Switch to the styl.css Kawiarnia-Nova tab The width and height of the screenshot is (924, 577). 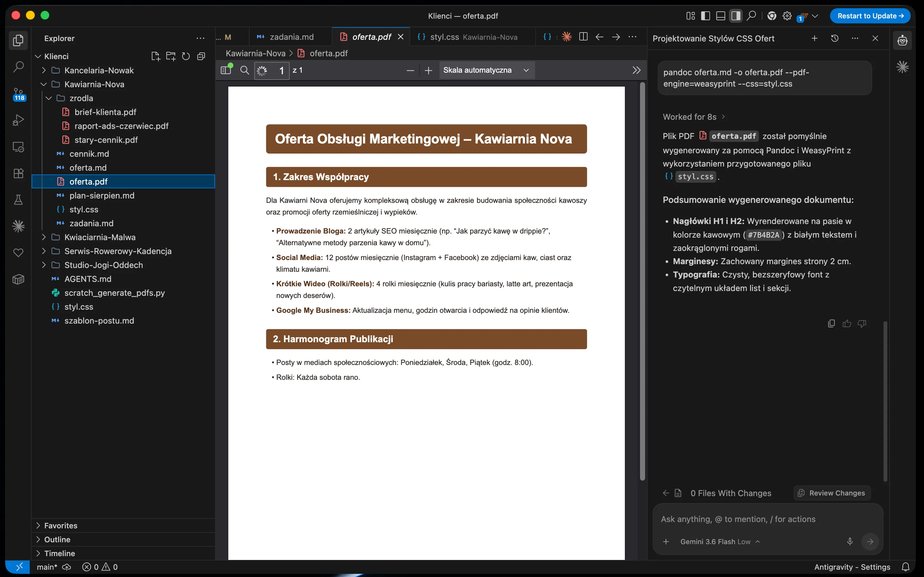(473, 37)
